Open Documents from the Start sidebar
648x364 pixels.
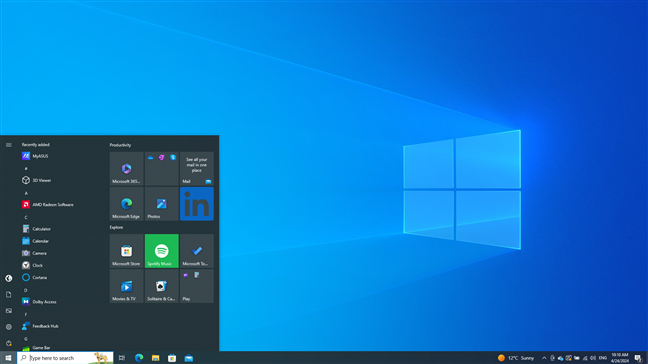(x=9, y=295)
